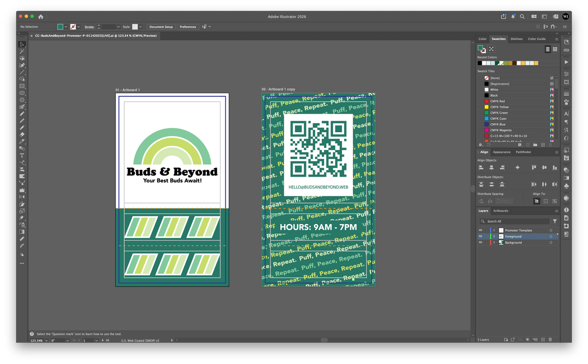Click New Swatch icon at Swatches panel bottom

point(543,145)
